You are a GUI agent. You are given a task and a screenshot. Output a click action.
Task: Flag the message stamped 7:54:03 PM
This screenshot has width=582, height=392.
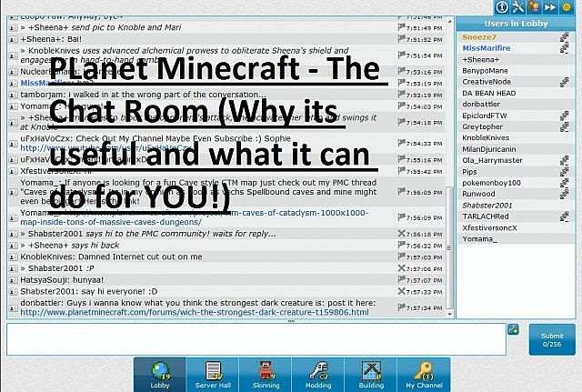coord(401,106)
